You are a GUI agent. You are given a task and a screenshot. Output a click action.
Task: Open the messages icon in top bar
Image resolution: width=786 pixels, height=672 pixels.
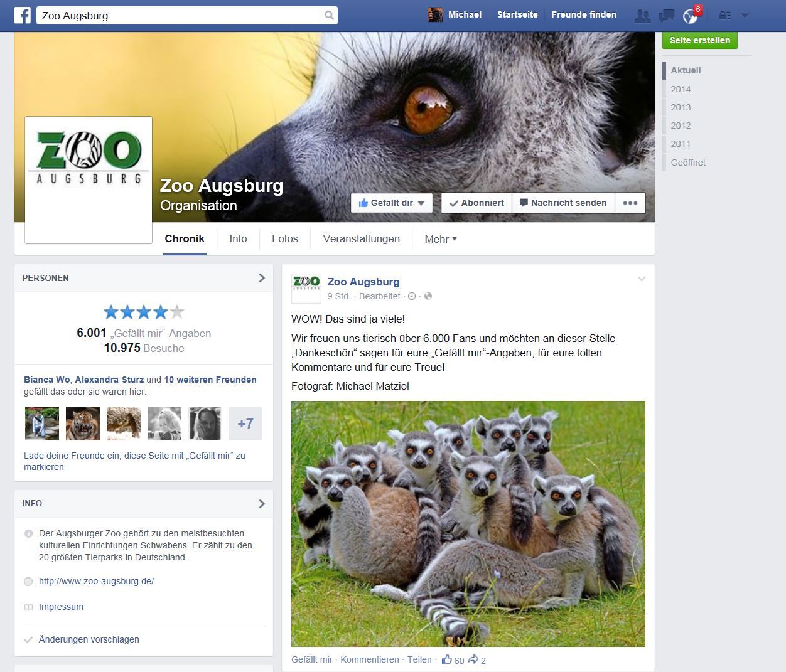click(x=666, y=16)
